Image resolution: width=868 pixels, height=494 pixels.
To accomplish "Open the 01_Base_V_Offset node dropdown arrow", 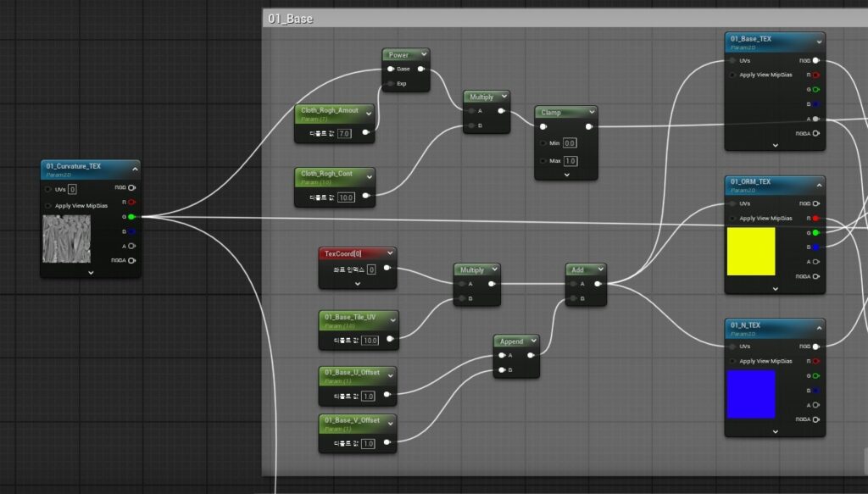I will (391, 424).
